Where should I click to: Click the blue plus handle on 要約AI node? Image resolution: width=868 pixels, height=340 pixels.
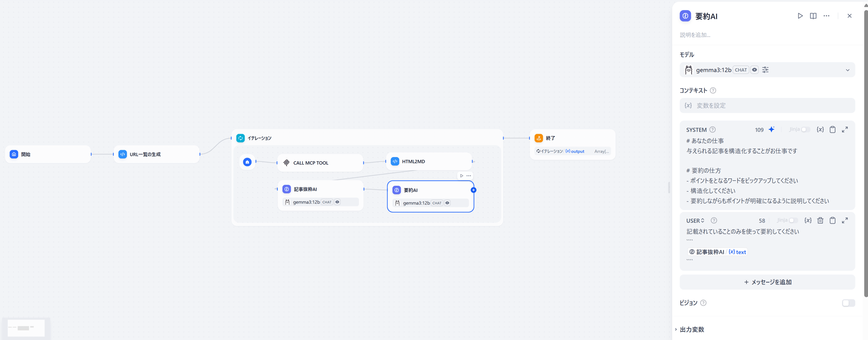tap(473, 190)
